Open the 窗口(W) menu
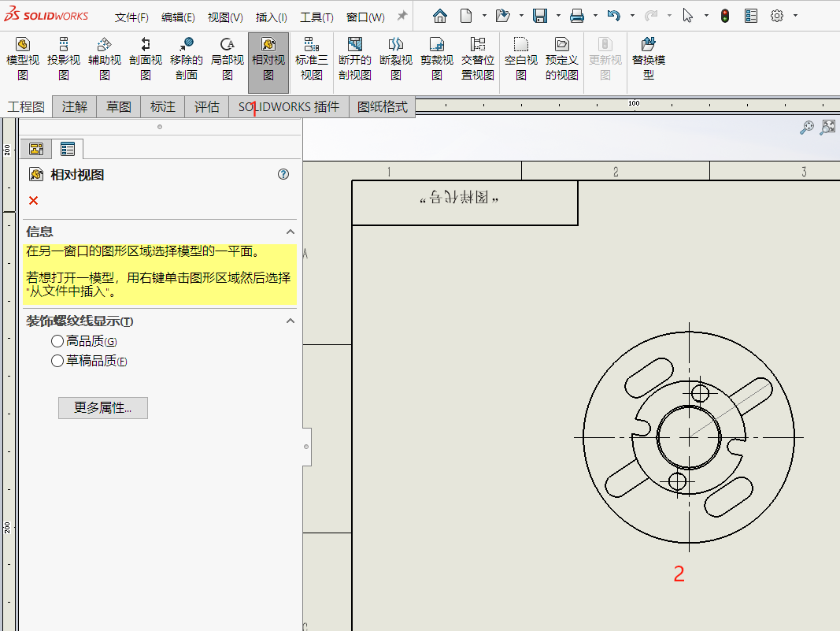Image resolution: width=840 pixels, height=631 pixels. (x=365, y=17)
